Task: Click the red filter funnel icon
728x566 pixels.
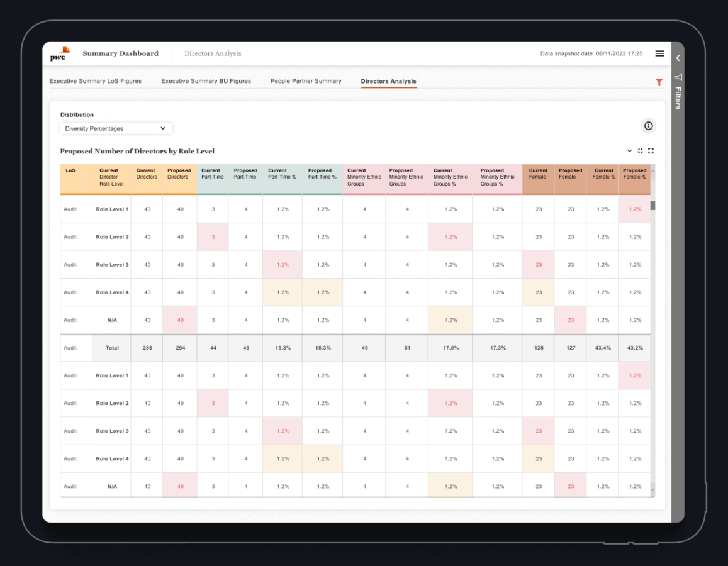Action: (x=659, y=82)
